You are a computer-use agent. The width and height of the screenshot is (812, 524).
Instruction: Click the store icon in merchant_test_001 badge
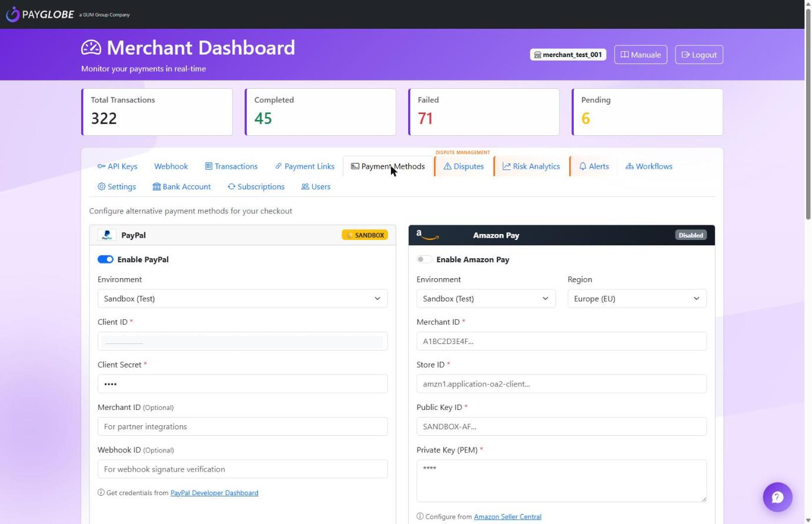tap(537, 55)
